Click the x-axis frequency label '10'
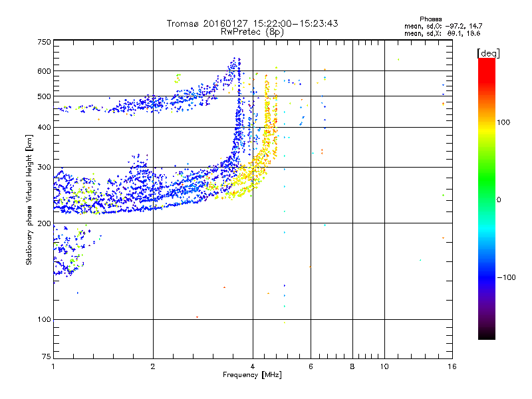The image size is (532, 399). (384, 366)
